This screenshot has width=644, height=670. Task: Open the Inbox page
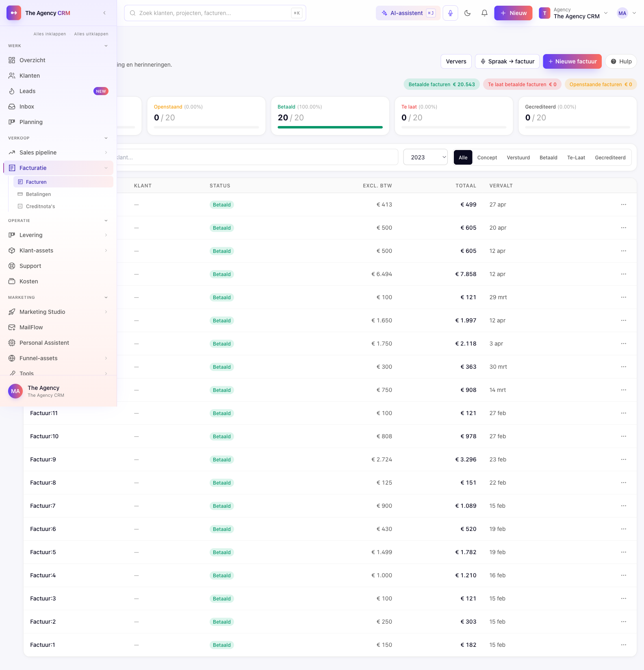click(x=58, y=107)
